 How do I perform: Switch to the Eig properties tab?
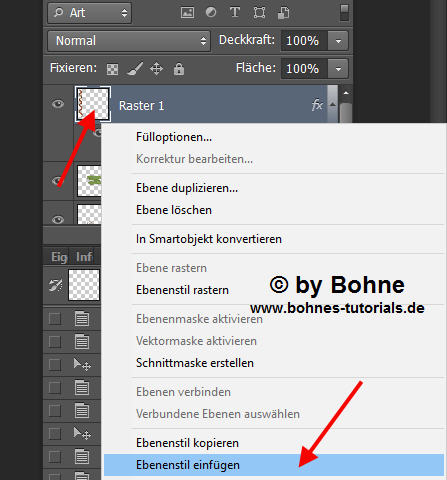click(59, 257)
